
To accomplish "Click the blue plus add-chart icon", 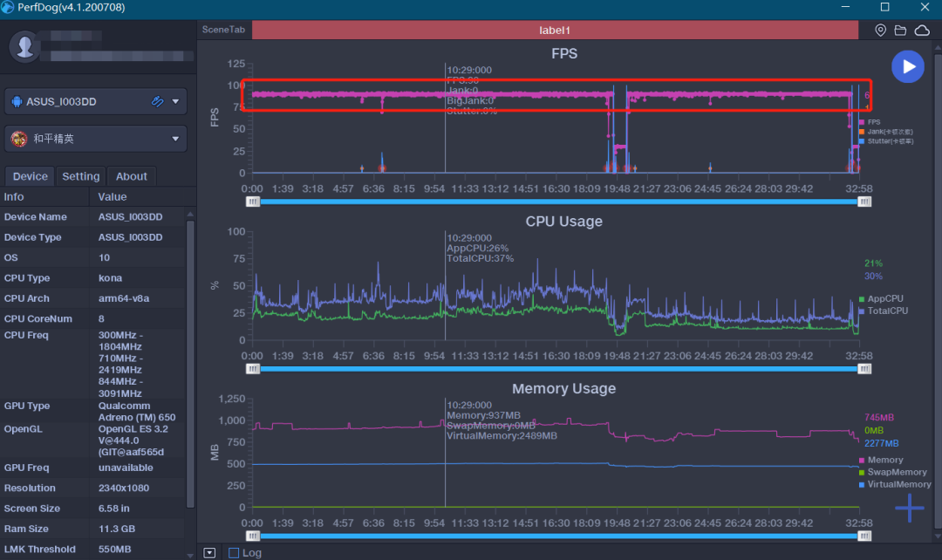I will tap(909, 508).
